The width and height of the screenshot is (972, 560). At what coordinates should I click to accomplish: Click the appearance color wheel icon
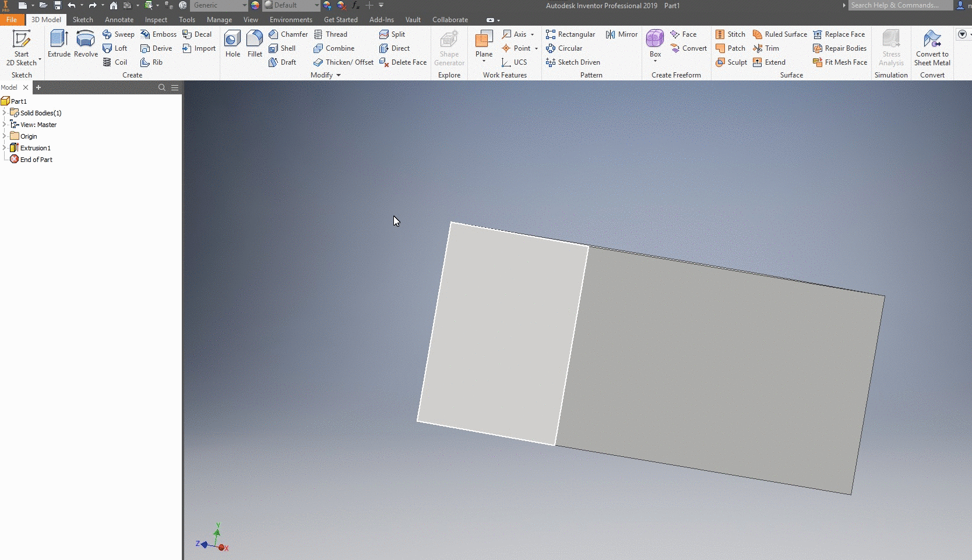(x=255, y=5)
